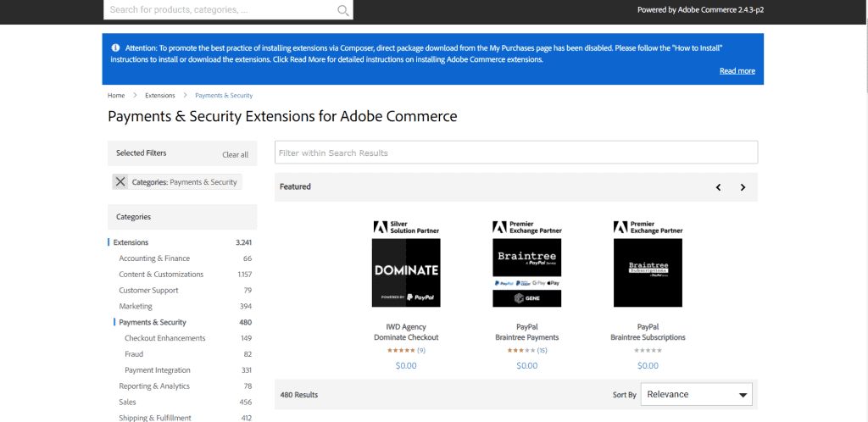The image size is (868, 422).
Task: Click the info icon in the attention banner
Action: click(x=115, y=48)
